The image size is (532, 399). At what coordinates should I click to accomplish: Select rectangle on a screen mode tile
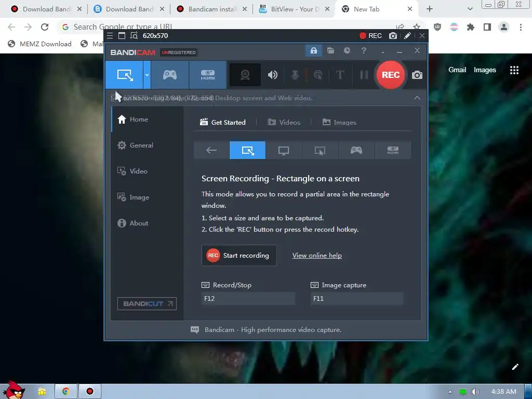(247, 150)
